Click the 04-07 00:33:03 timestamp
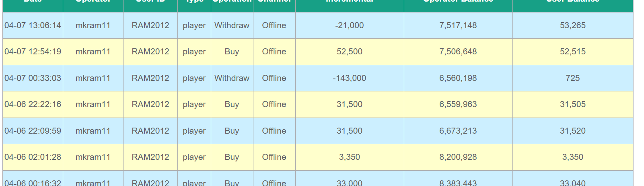The width and height of the screenshot is (644, 186). [33, 78]
